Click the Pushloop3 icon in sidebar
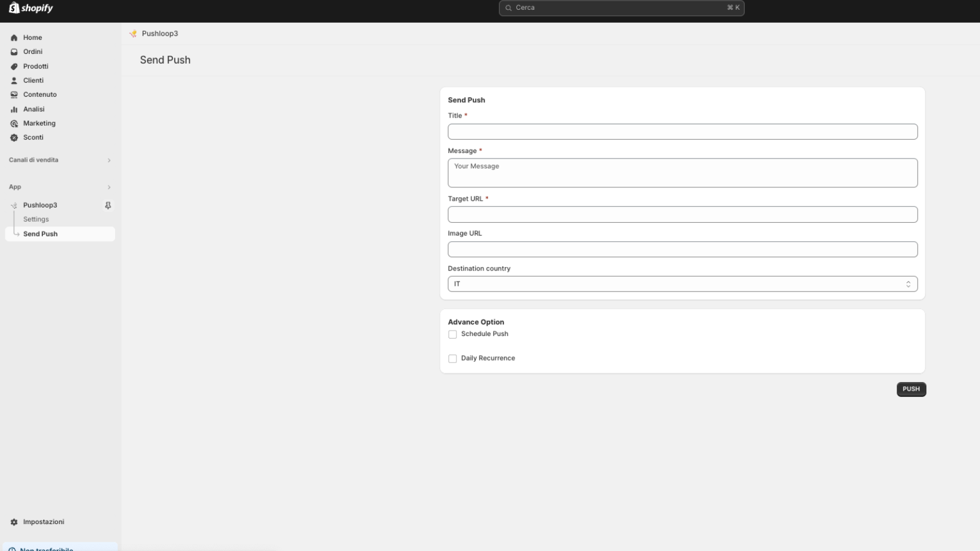This screenshot has height=551, width=980. pyautogui.click(x=14, y=206)
